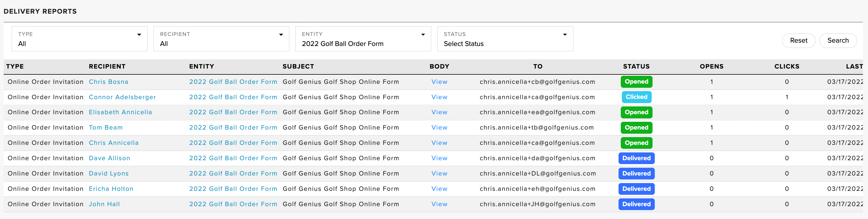
Task: Open the Status filter dropdown
Action: (505, 39)
